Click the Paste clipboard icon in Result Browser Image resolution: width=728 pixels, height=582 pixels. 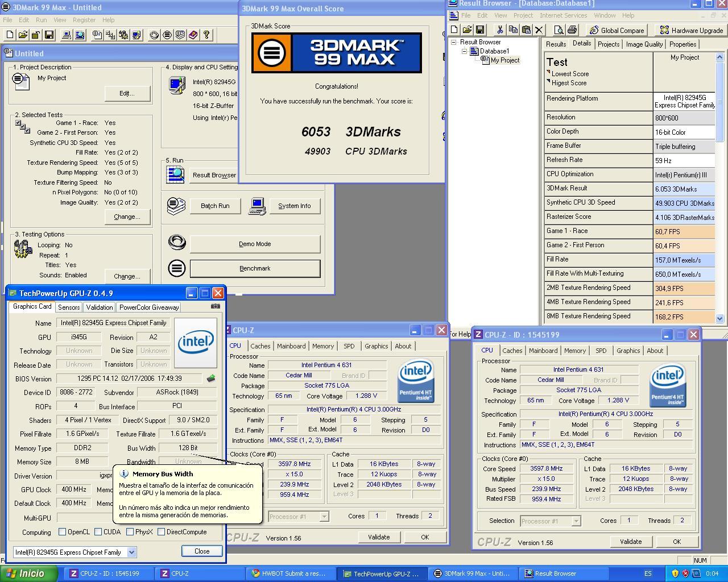(526, 30)
